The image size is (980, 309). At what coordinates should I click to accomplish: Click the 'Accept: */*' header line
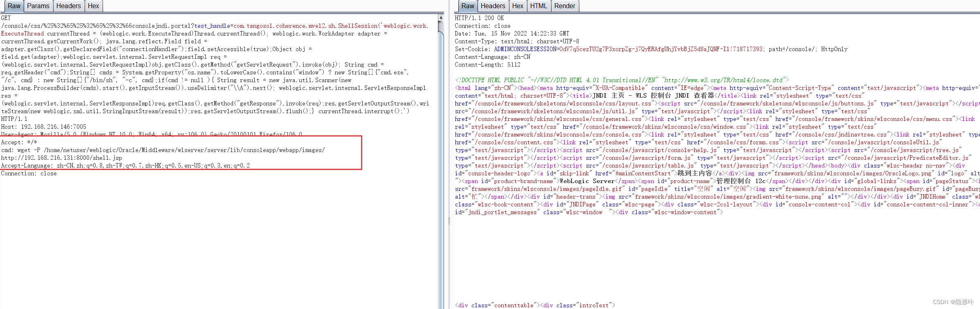tap(19, 142)
